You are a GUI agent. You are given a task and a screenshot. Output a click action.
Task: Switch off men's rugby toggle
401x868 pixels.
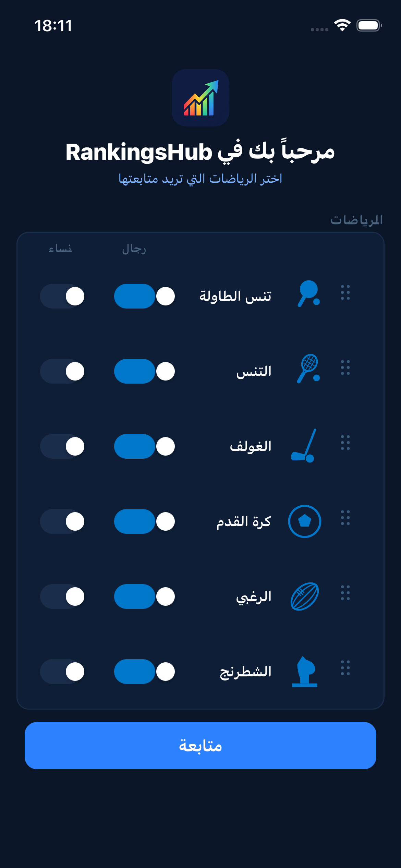(144, 596)
